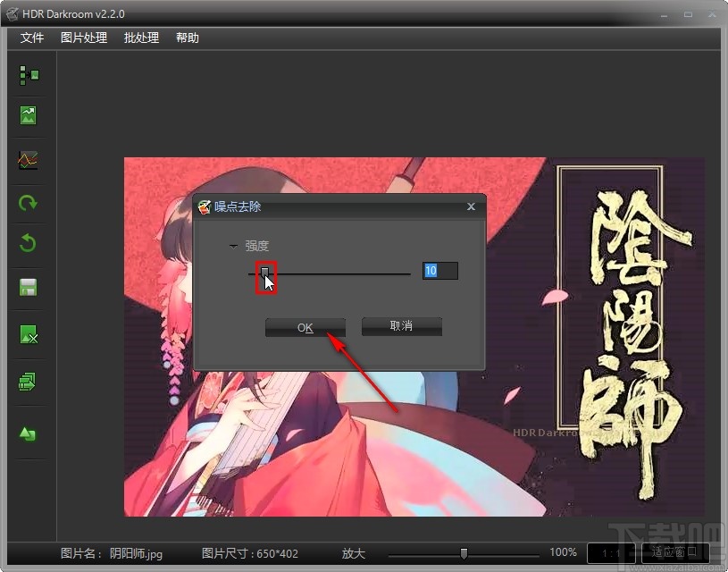This screenshot has height=572, width=728.
Task: Open the image adjustment tool
Action: click(29, 114)
